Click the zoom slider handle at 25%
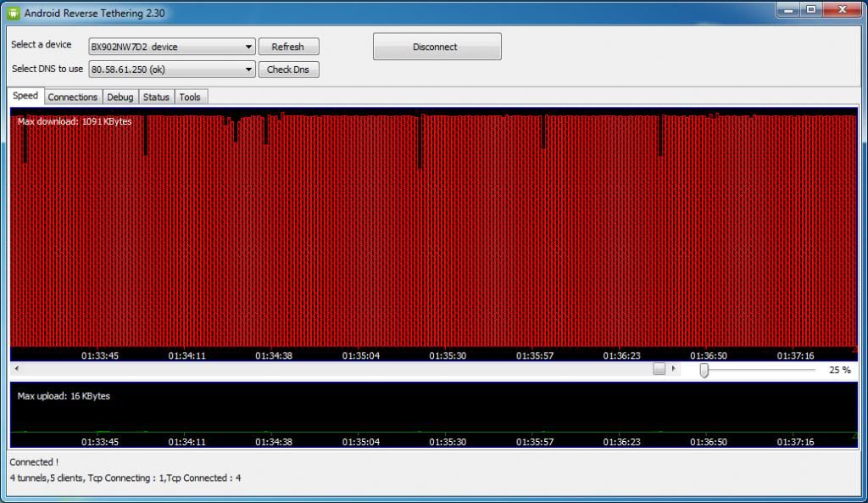Screen dimensions: 868x503 (704, 371)
